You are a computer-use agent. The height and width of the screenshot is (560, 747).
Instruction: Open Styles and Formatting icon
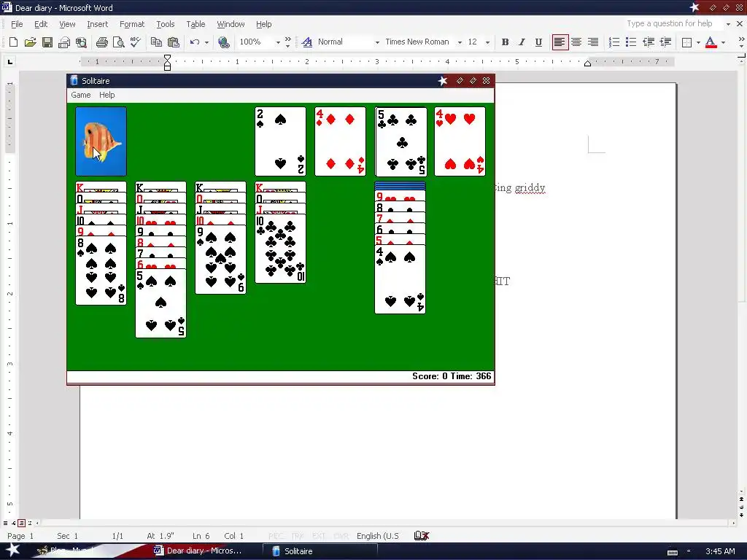tap(307, 42)
